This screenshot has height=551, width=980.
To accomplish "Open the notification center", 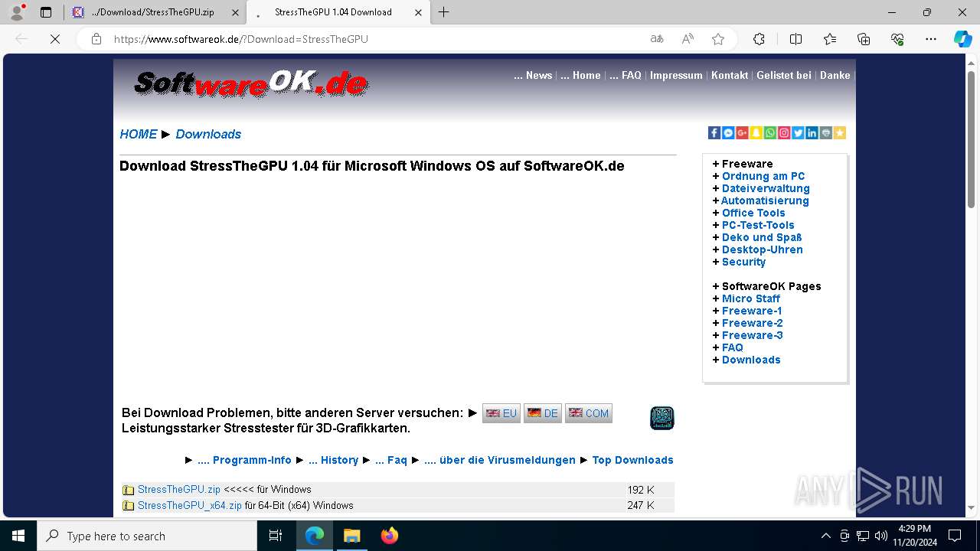I will [x=955, y=536].
